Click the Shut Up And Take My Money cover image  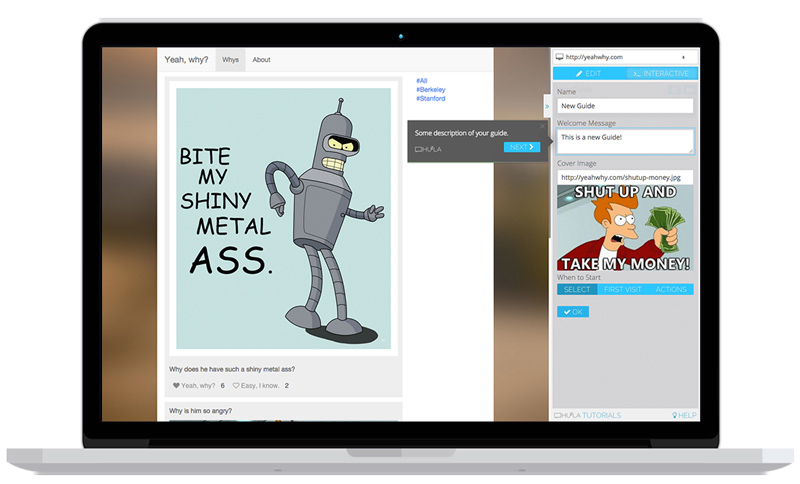tap(625, 227)
